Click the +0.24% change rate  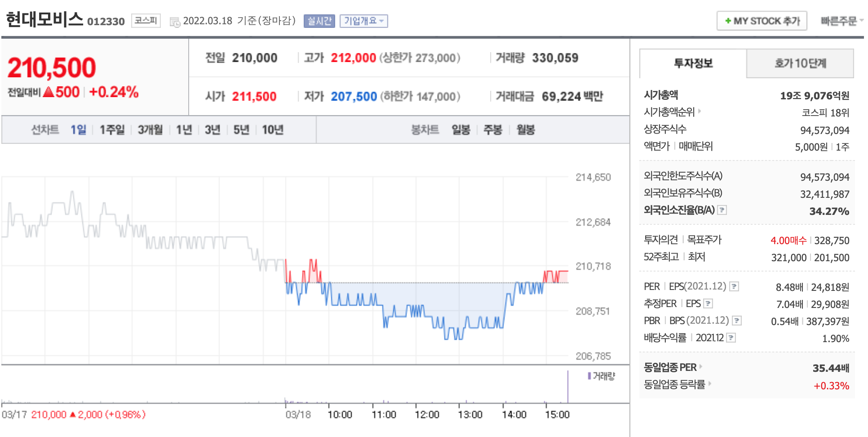114,92
